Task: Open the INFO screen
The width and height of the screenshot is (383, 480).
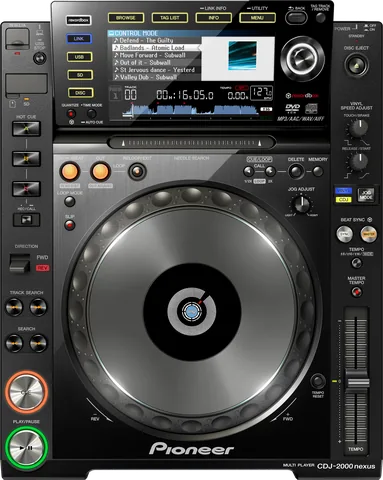Action: coord(214,18)
